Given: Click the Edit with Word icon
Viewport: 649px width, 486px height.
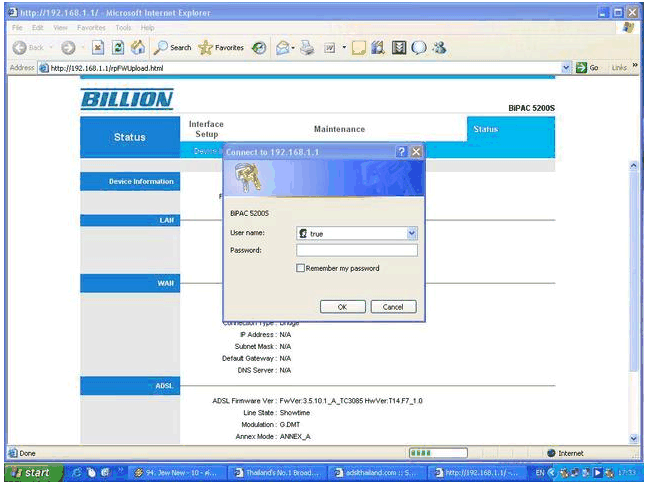Looking at the screenshot, I should tap(330, 48).
